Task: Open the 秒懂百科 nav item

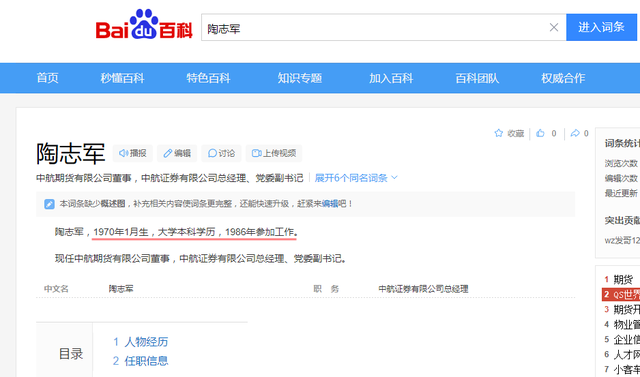Action: coord(122,78)
